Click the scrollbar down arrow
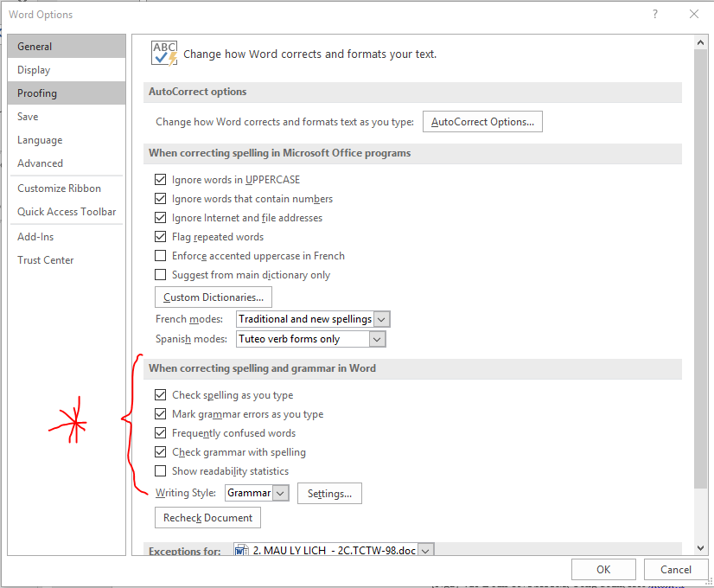 point(700,548)
